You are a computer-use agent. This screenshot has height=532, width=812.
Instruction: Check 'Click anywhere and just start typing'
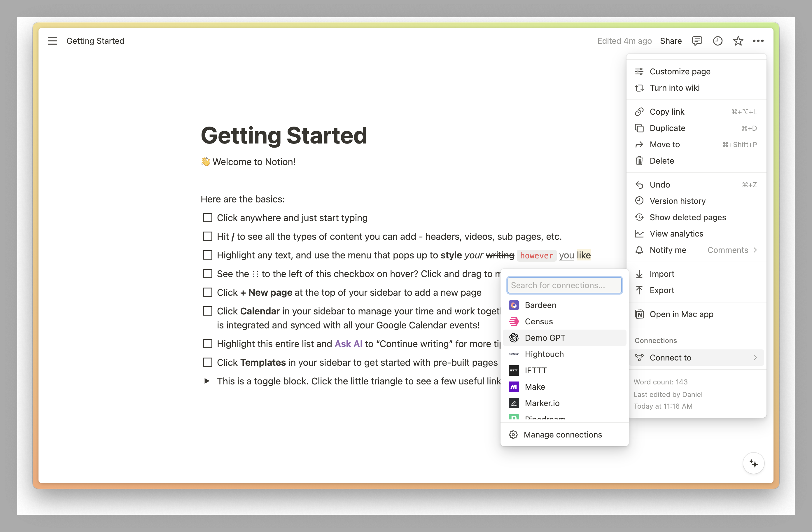point(207,218)
